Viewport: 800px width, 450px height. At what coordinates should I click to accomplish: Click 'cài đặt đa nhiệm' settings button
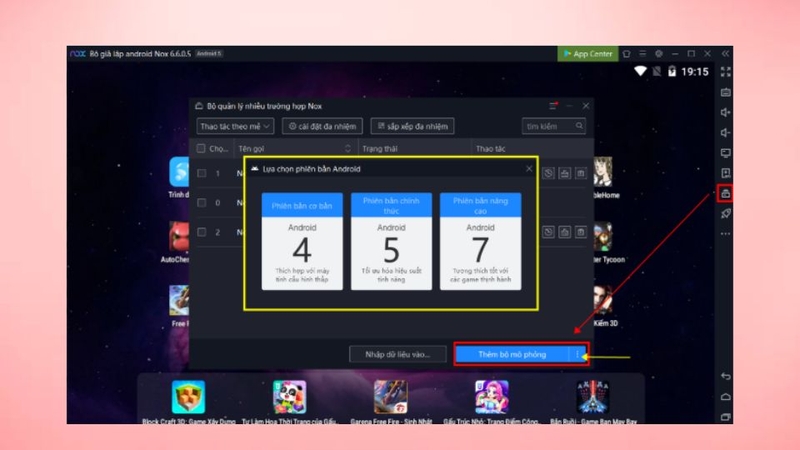pyautogui.click(x=322, y=126)
